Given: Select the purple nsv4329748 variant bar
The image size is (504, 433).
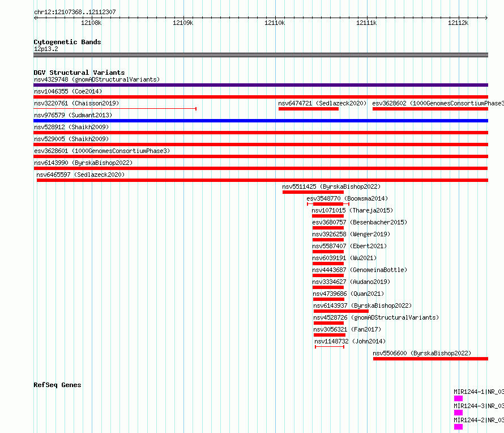Looking at the screenshot, I should point(260,85).
